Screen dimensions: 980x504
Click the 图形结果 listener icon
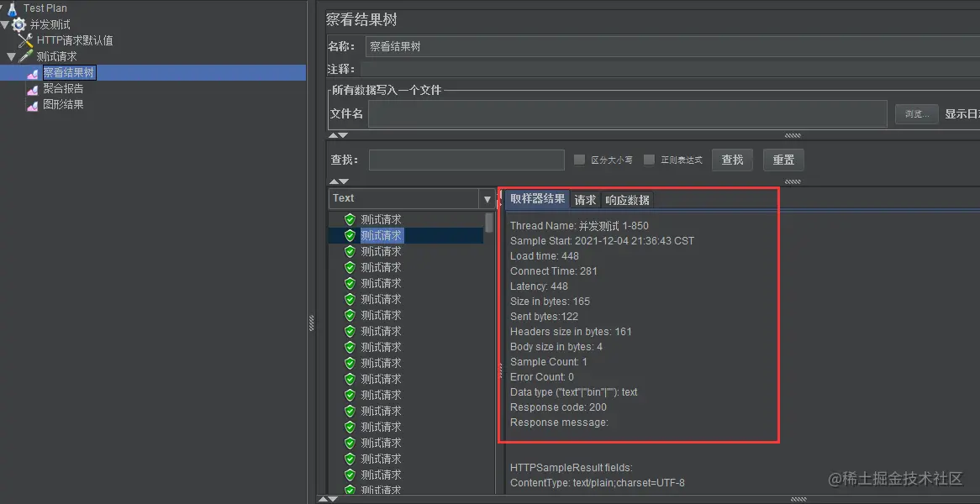coord(33,105)
